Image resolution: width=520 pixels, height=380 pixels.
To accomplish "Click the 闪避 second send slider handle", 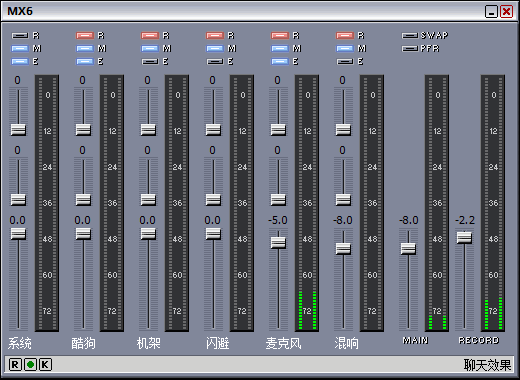I will (213, 199).
